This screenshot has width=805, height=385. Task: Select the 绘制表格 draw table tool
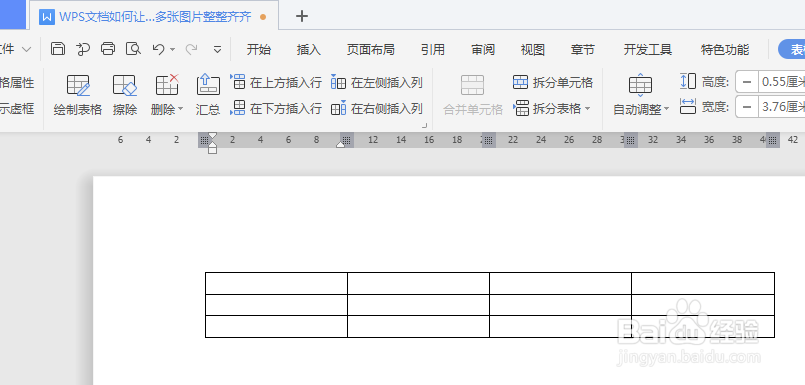pos(78,94)
